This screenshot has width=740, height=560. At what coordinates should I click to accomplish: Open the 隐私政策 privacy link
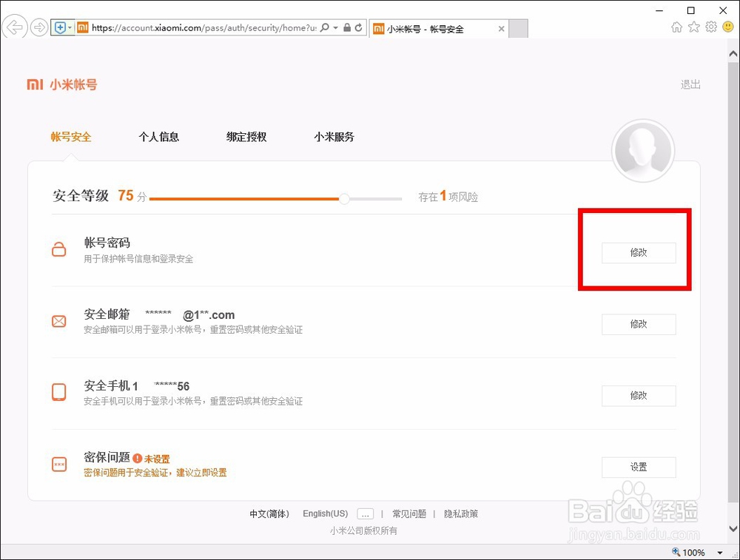coord(461,514)
